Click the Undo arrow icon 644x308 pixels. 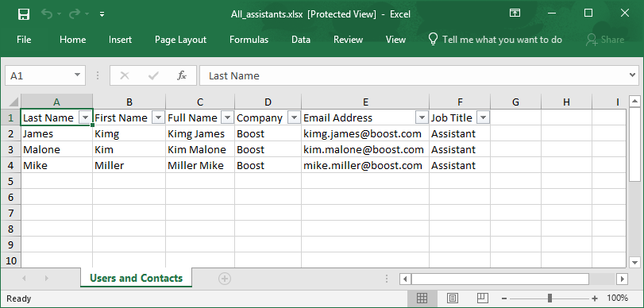47,14
